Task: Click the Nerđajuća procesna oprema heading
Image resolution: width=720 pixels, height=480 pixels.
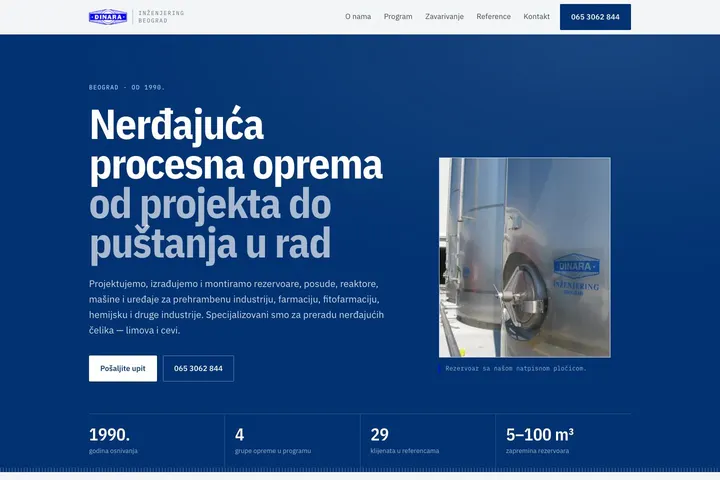Action: (x=236, y=145)
